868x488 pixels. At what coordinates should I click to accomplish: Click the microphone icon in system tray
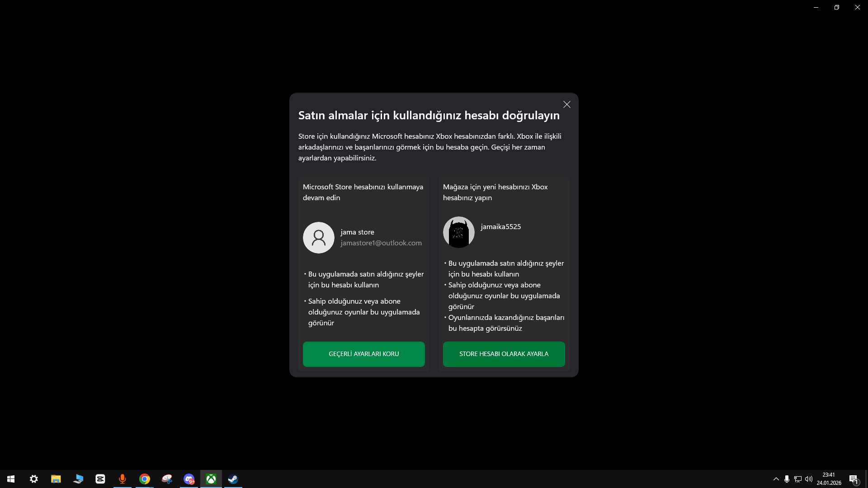(x=787, y=479)
